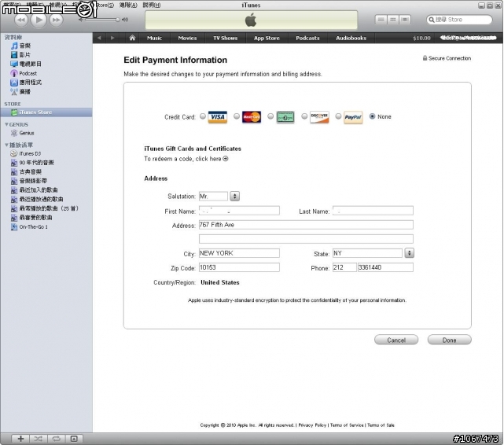Click the cover flow view icon
504x445 pixels.
pyautogui.click(x=405, y=20)
